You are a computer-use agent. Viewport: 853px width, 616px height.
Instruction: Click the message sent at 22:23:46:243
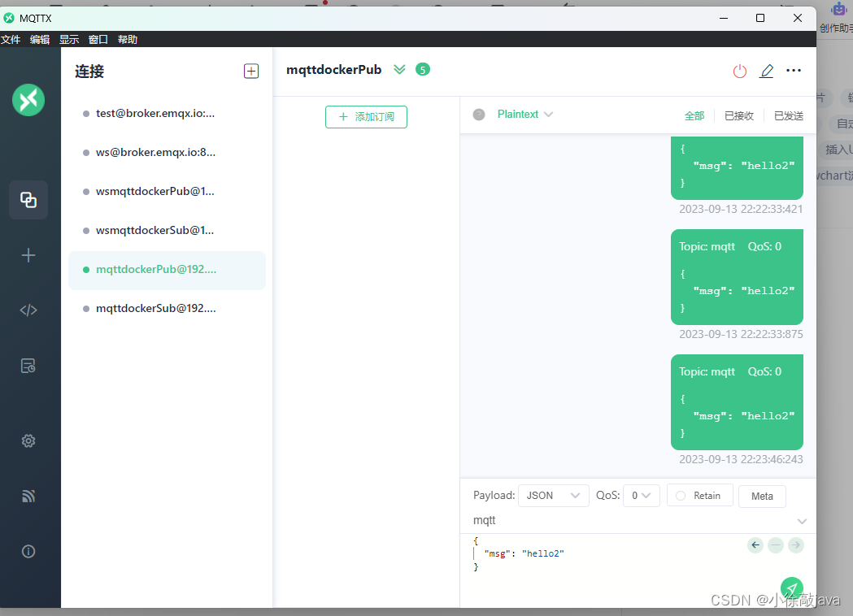click(738, 402)
